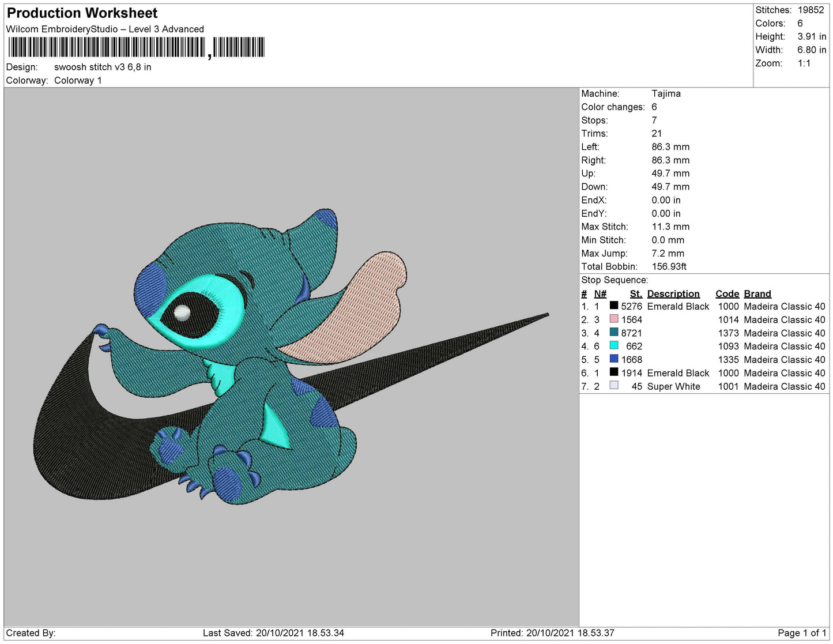
Task: Click the Stitches count 19852
Action: click(811, 10)
